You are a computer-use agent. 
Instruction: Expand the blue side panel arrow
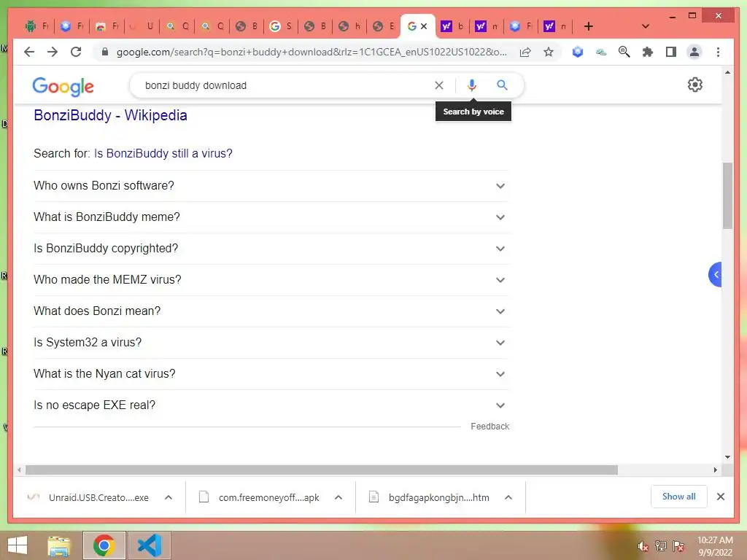(715, 274)
